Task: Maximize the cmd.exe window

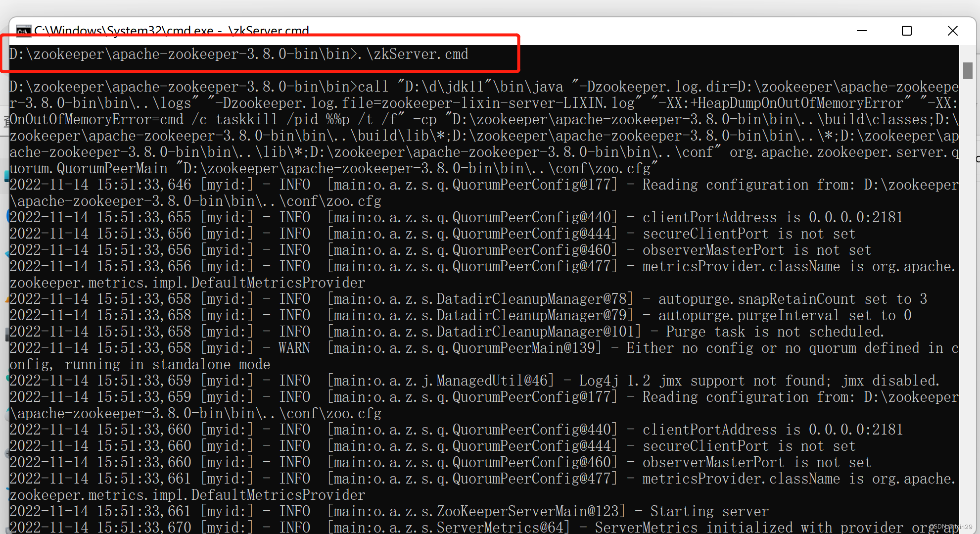Action: tap(907, 31)
